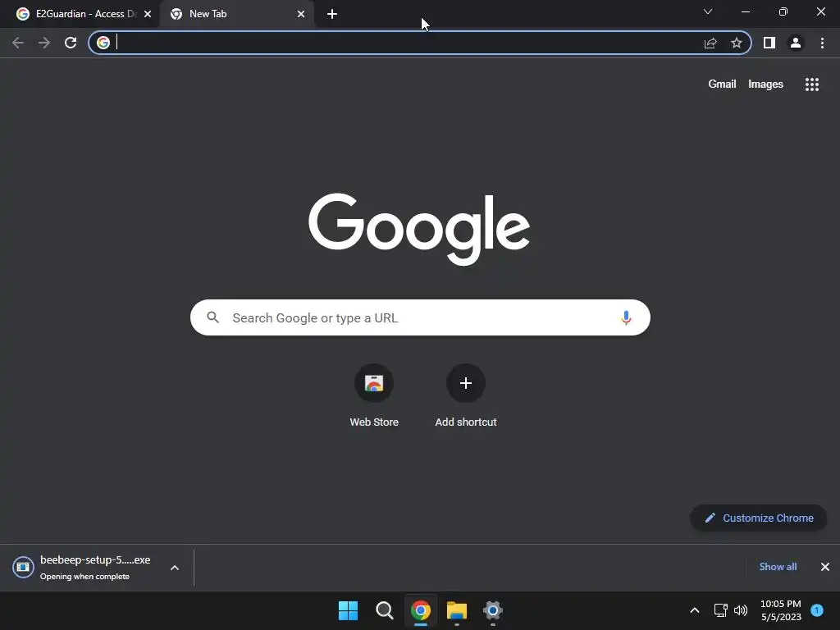This screenshot has height=630, width=840.
Task: Open the Chrome side panel
Action: pos(769,43)
